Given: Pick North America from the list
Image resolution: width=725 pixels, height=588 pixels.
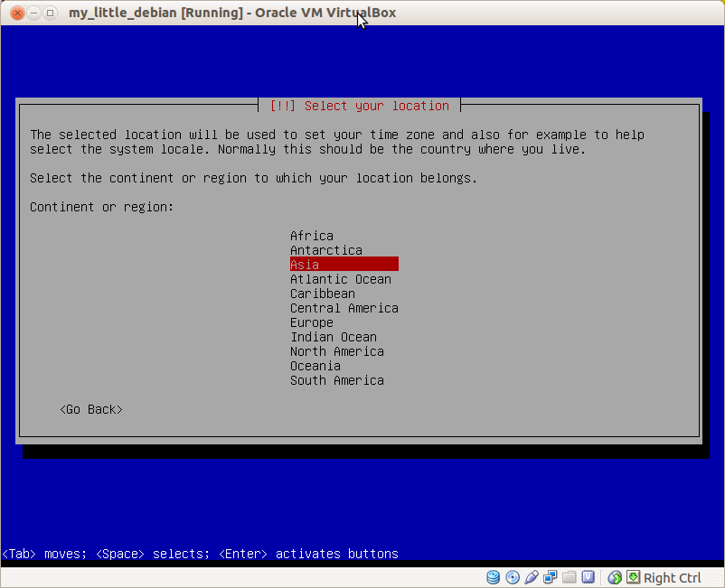Looking at the screenshot, I should pyautogui.click(x=337, y=351).
